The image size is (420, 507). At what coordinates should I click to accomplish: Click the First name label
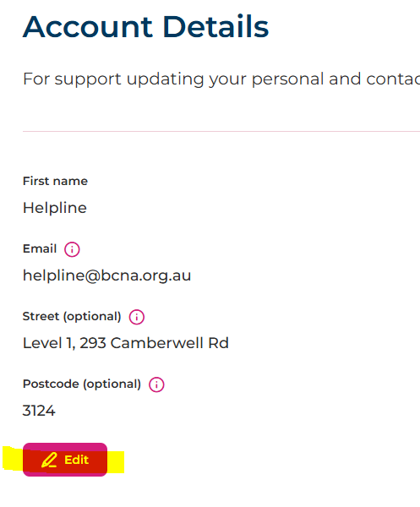click(55, 181)
